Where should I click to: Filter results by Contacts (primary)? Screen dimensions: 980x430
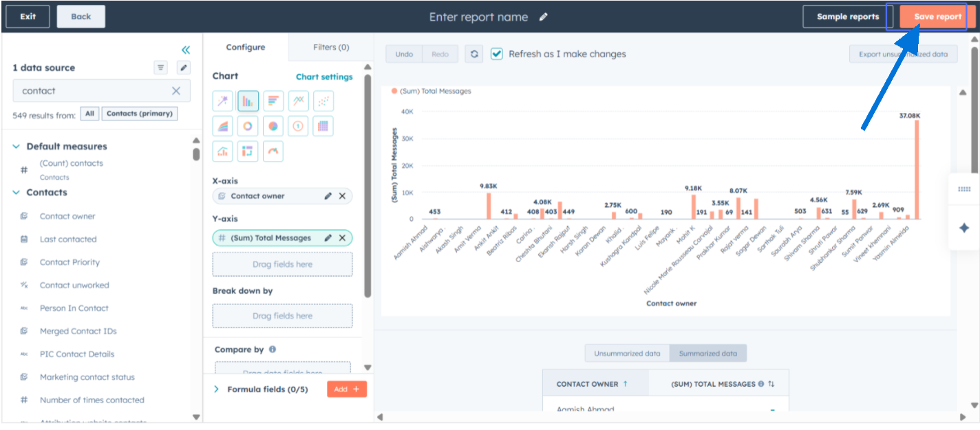[140, 114]
